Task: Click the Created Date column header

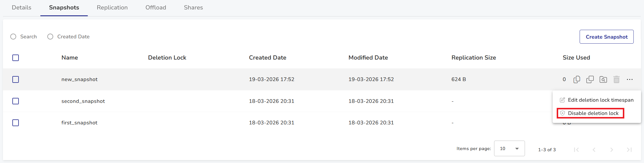Action: [267, 58]
